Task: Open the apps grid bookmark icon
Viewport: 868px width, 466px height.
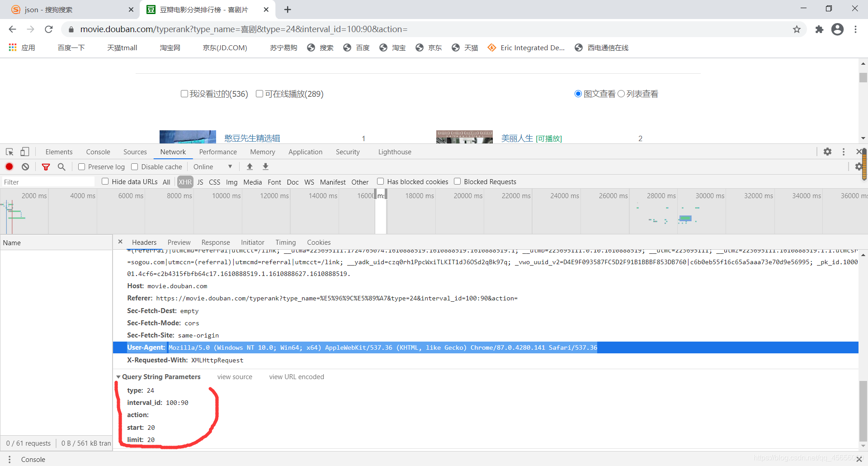Action: [x=13, y=48]
